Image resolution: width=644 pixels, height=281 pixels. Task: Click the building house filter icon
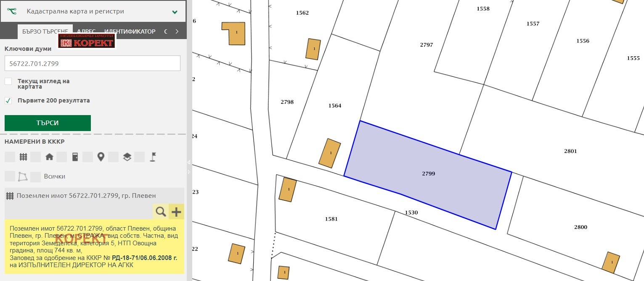pyautogui.click(x=49, y=157)
